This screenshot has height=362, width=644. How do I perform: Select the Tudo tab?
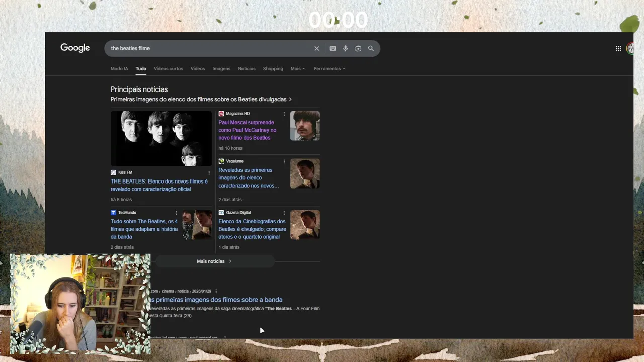click(141, 69)
